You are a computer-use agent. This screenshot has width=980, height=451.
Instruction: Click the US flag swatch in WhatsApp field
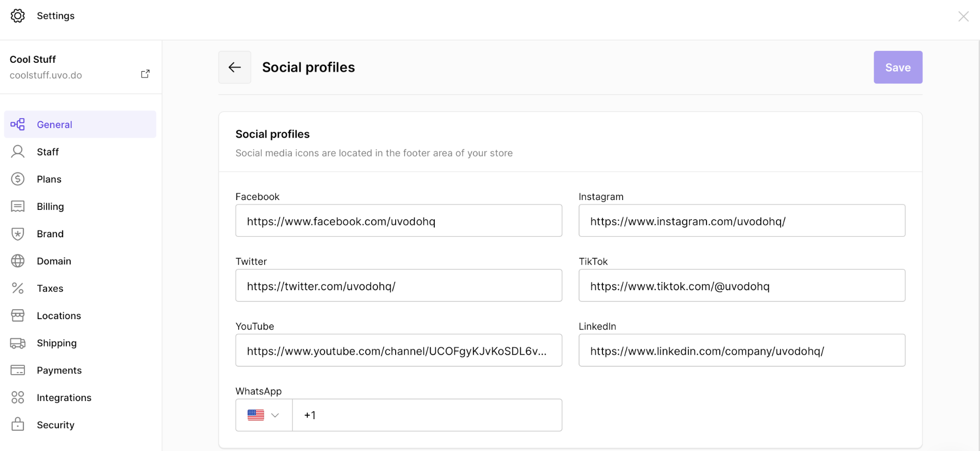255,415
